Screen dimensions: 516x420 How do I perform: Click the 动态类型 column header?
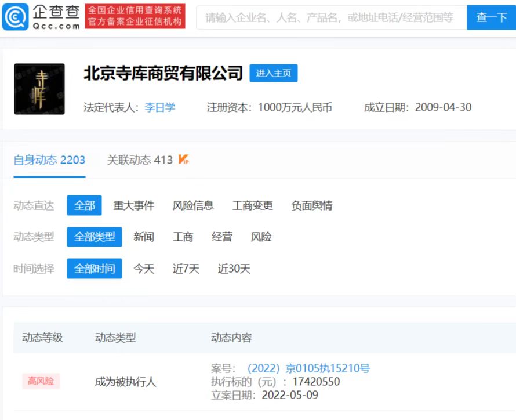point(115,338)
